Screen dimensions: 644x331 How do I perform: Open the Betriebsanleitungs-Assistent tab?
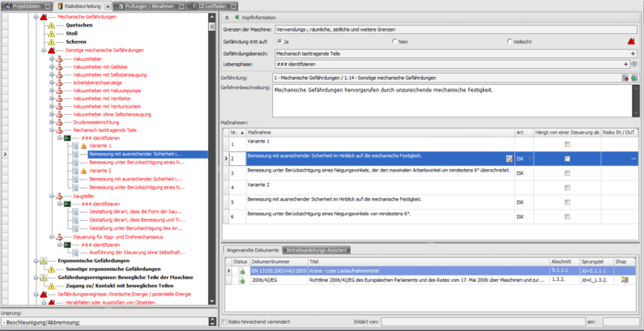[x=316, y=250]
